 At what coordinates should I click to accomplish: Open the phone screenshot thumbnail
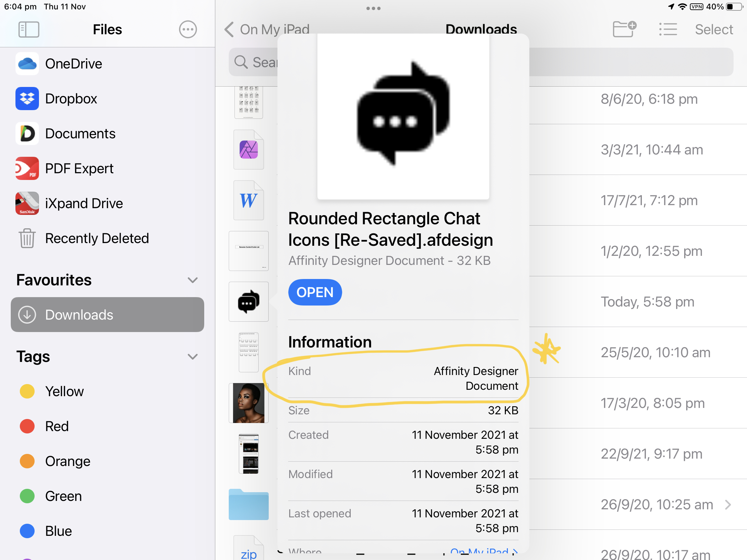tap(249, 454)
